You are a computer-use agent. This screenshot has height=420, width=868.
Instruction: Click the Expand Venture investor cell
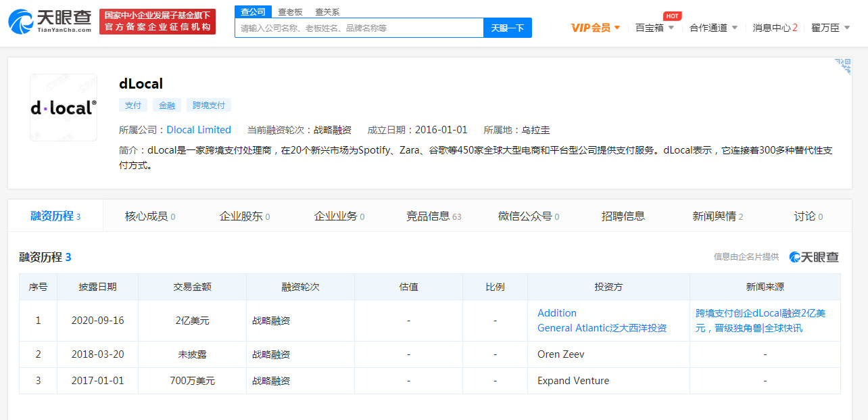tap(608, 381)
